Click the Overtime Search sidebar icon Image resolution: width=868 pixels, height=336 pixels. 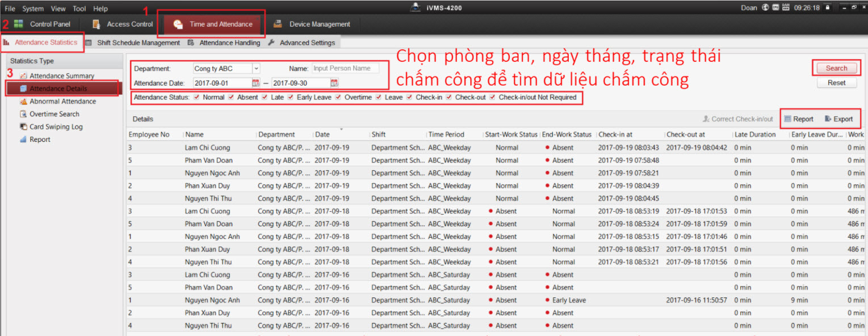(x=23, y=114)
